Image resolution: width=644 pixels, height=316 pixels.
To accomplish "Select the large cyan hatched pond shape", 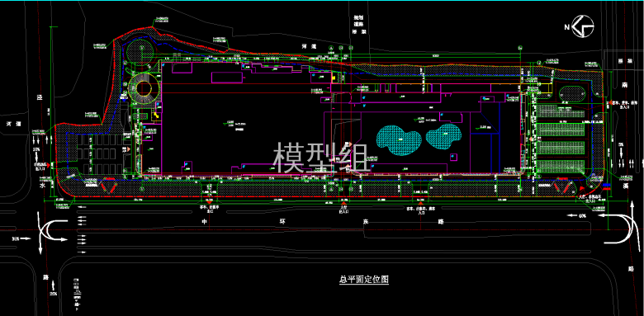I will [400, 140].
